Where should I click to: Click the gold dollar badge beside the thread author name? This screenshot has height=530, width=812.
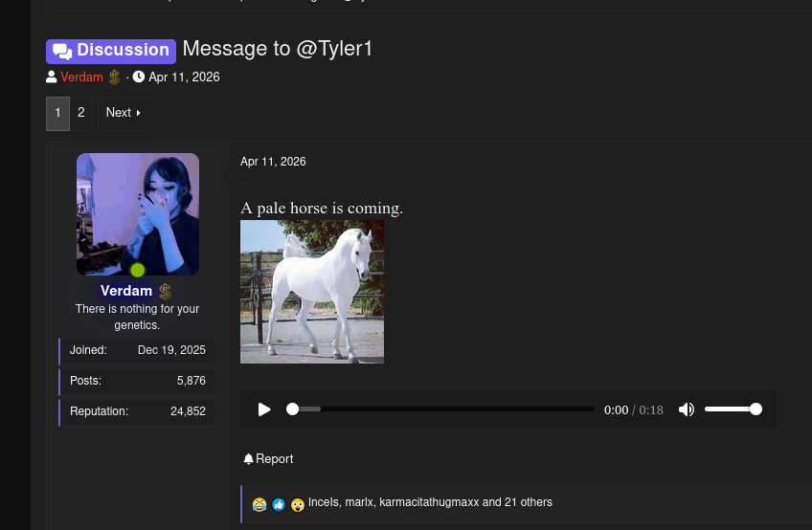coord(115,77)
